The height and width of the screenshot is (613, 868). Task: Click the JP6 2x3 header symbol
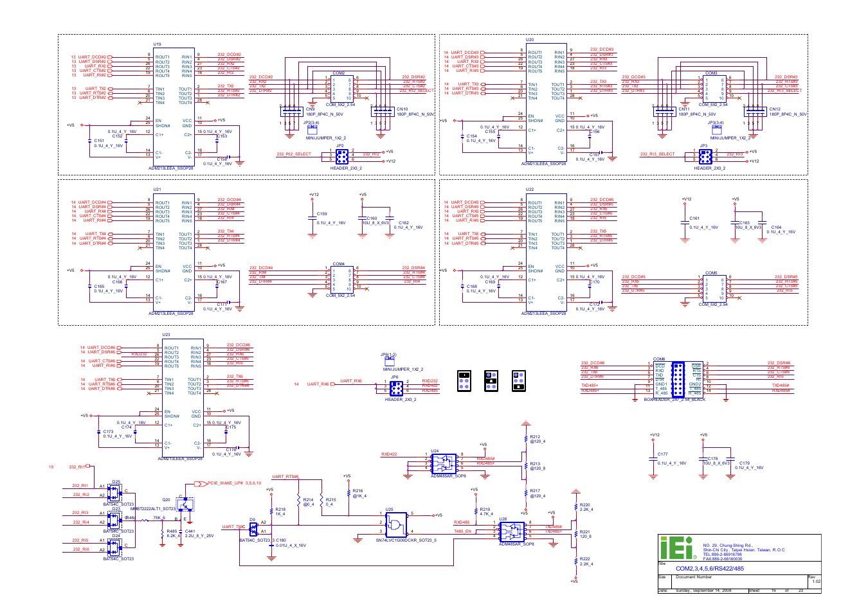pyautogui.click(x=396, y=387)
